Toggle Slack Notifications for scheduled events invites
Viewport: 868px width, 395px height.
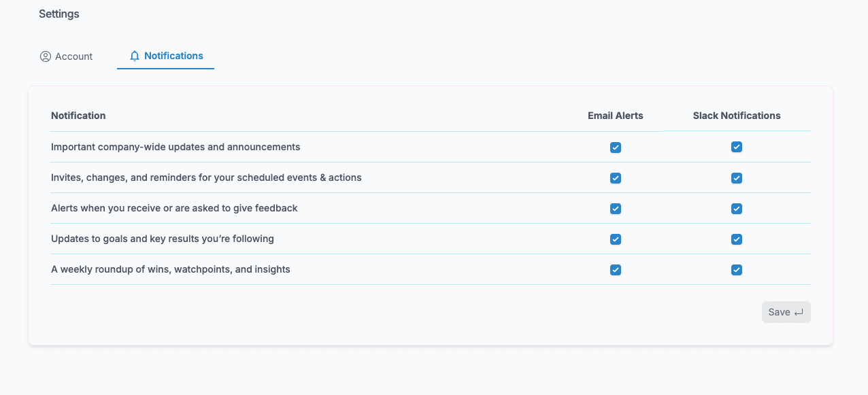[x=737, y=178]
